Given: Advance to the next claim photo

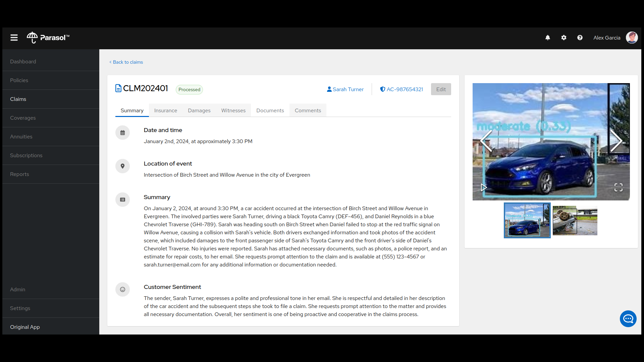Looking at the screenshot, I should tap(616, 141).
